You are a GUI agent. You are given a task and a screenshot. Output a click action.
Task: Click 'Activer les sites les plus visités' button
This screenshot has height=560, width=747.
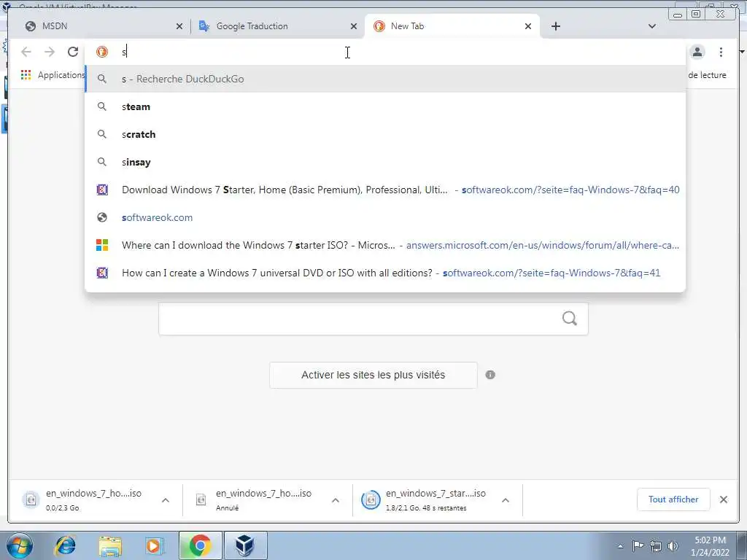(373, 376)
